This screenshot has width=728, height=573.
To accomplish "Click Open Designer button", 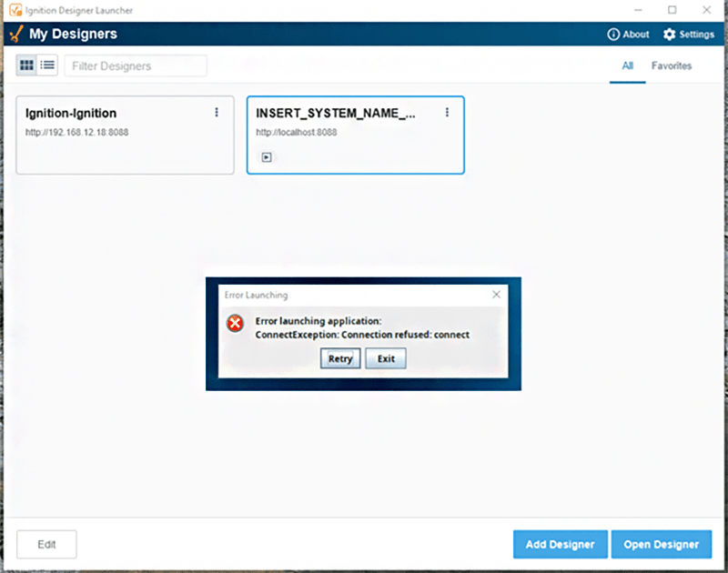I will [x=662, y=544].
